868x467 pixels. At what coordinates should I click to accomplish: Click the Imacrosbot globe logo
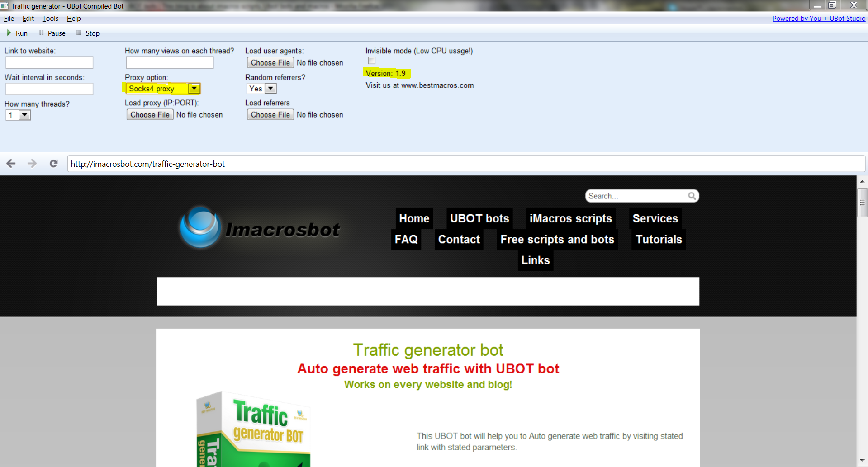(200, 227)
